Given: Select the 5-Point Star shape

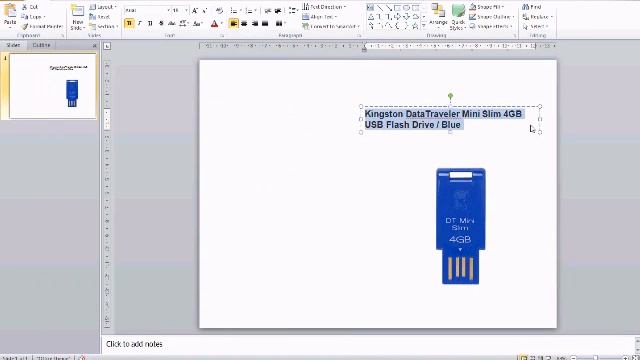Looking at the screenshot, I should pyautogui.click(x=415, y=26).
